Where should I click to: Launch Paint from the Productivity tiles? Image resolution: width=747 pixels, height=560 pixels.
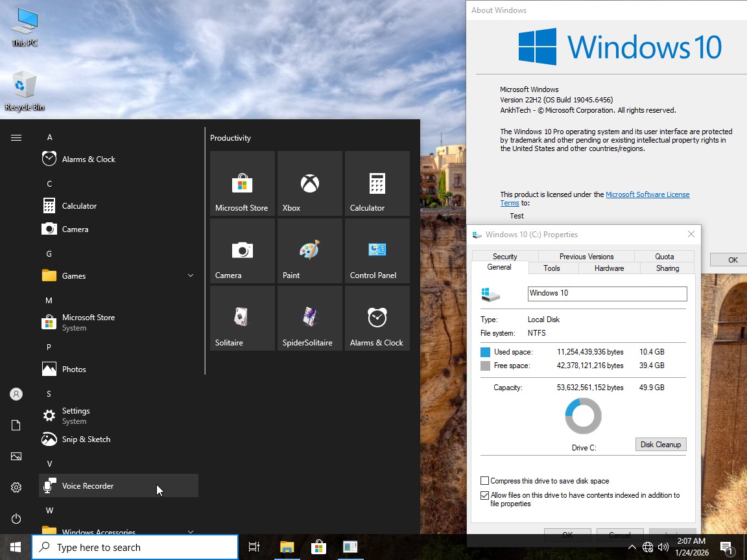click(x=309, y=251)
